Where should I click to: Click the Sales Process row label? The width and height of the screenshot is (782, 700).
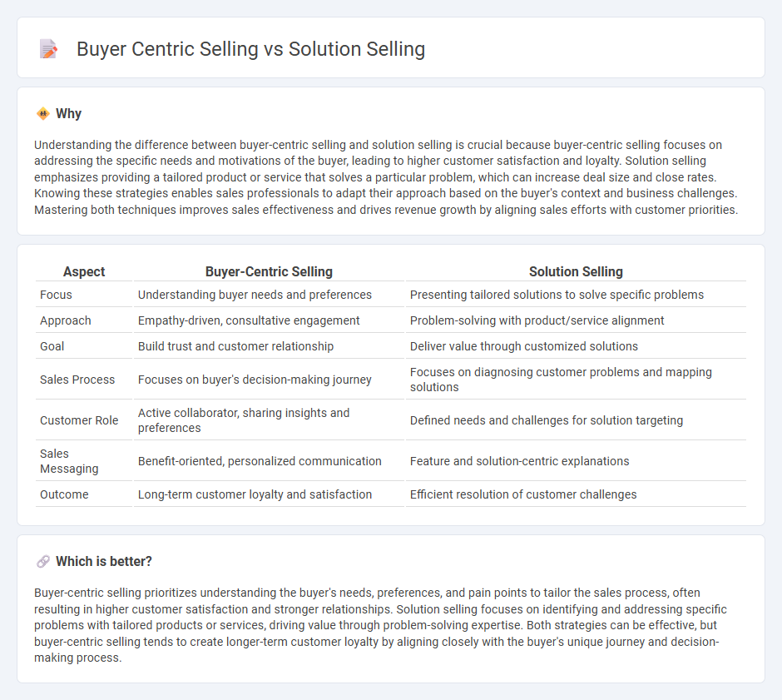click(x=77, y=380)
